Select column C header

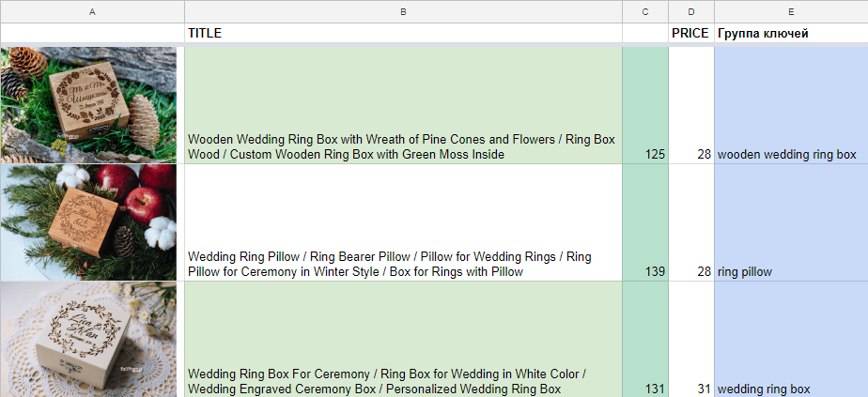645,11
